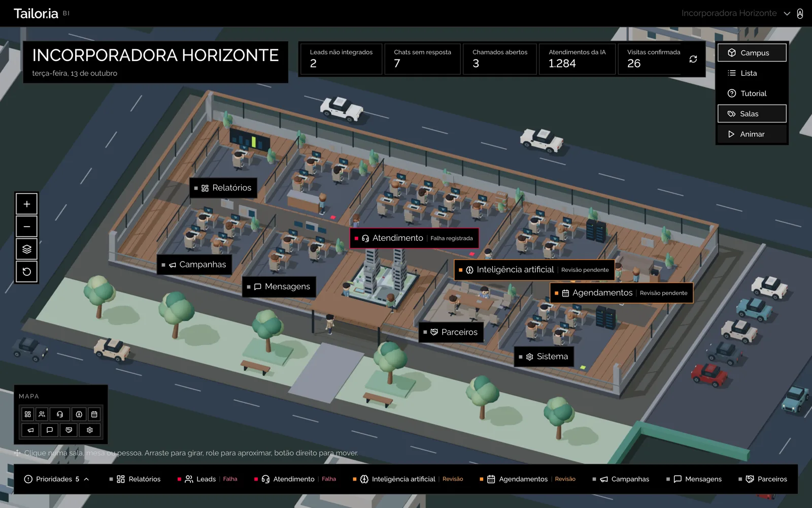Image resolution: width=812 pixels, height=508 pixels.
Task: Click the Sistema room label on the map
Action: [x=544, y=357]
